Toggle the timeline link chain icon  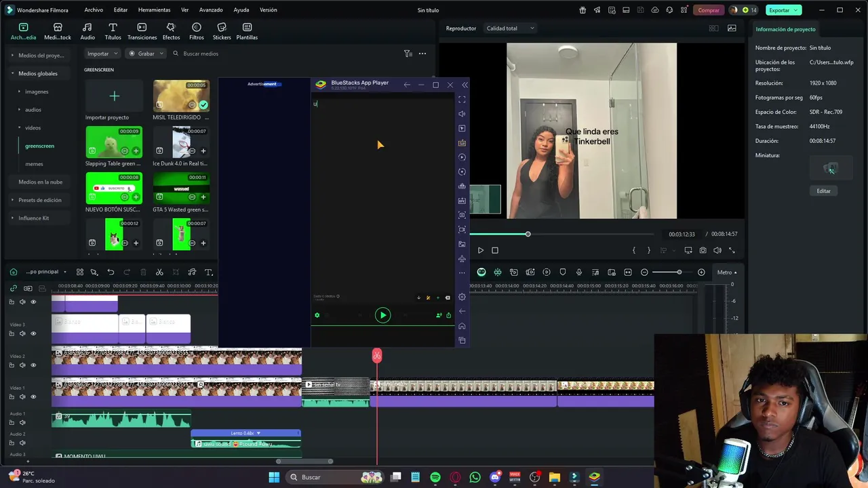click(x=13, y=288)
